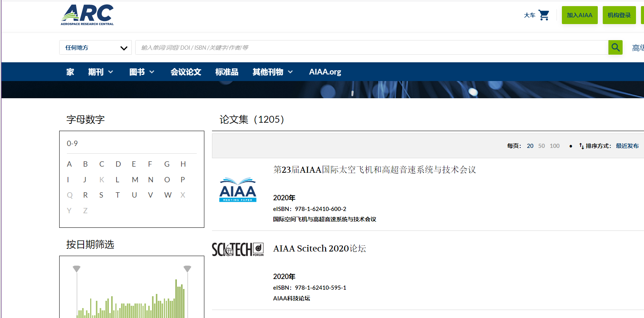The image size is (644, 318).
Task: Filter proceedings by letter T
Action: [118, 195]
